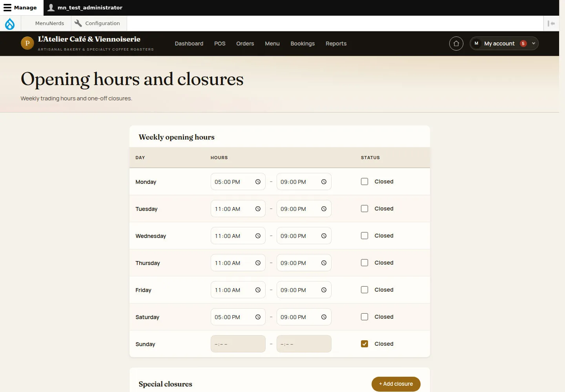This screenshot has width=565, height=392.
Task: Click the Saturday opening time field
Action: point(238,317)
